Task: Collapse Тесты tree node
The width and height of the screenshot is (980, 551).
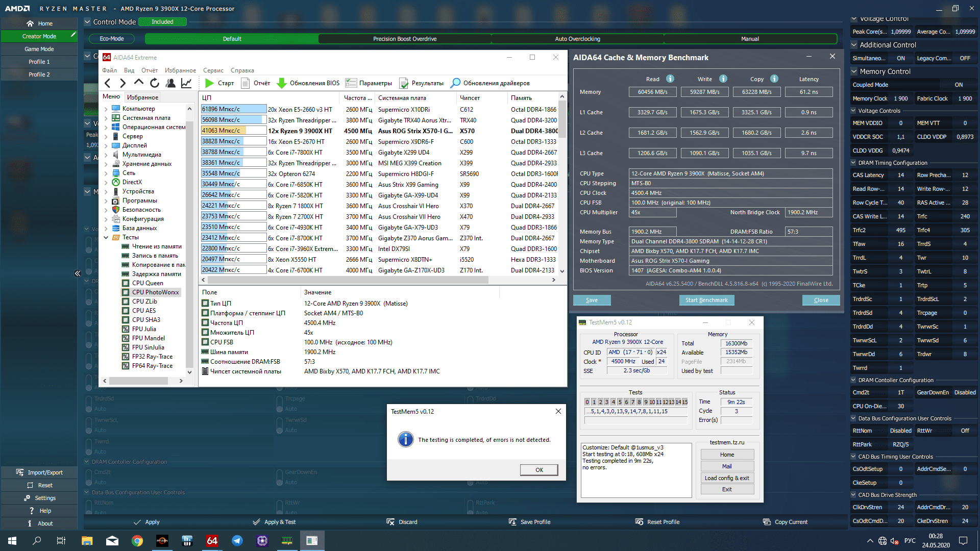Action: click(106, 237)
